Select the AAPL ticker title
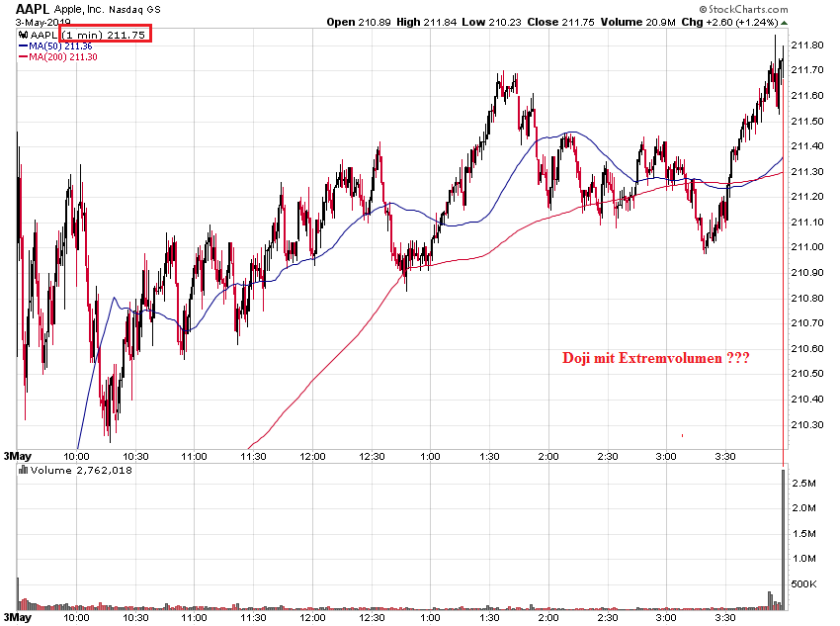This screenshot has height=626, width=840. point(33,9)
